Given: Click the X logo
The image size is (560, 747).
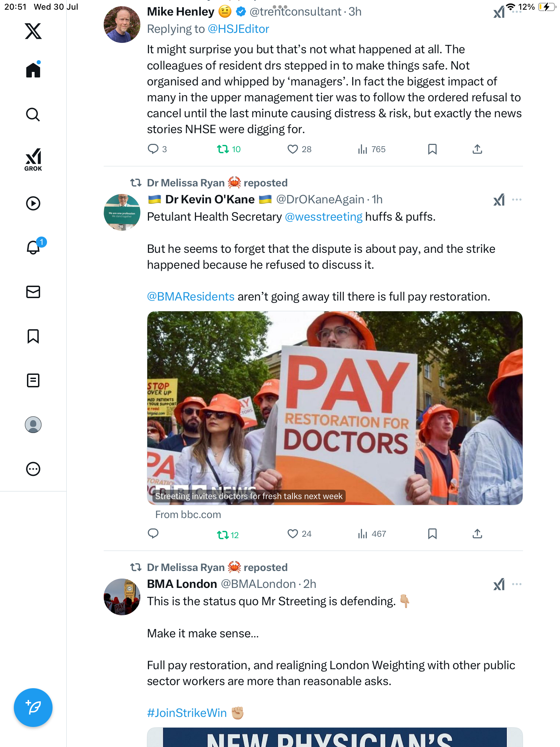Looking at the screenshot, I should click(33, 31).
